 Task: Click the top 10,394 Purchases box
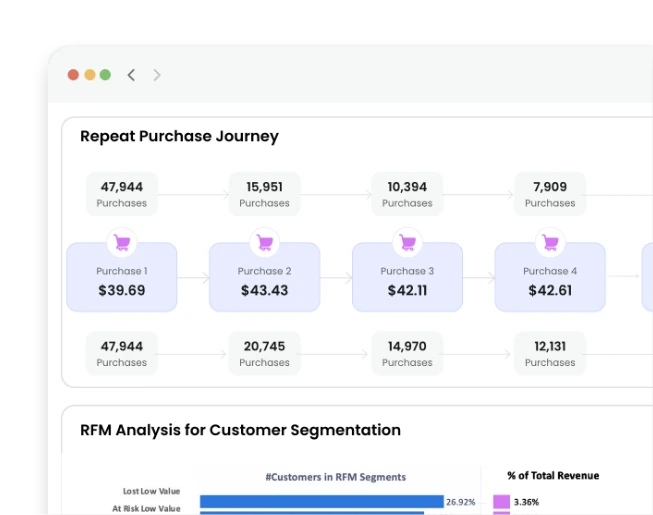pos(407,194)
